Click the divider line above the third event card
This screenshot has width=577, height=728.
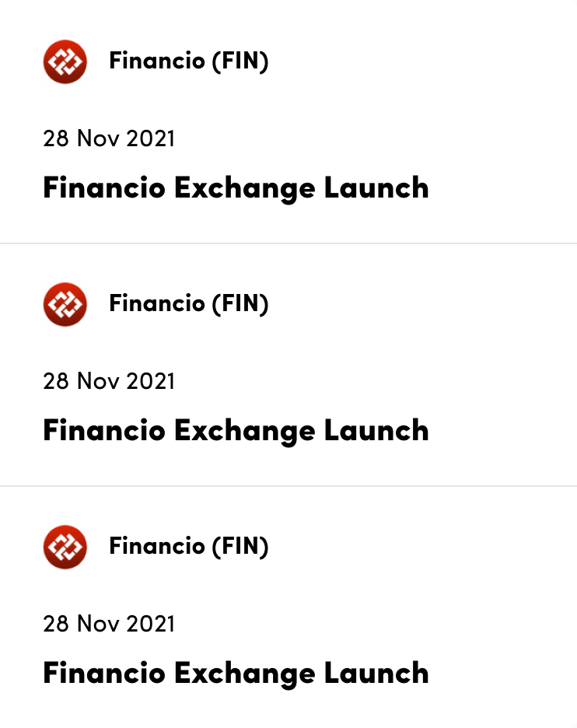pos(288,486)
